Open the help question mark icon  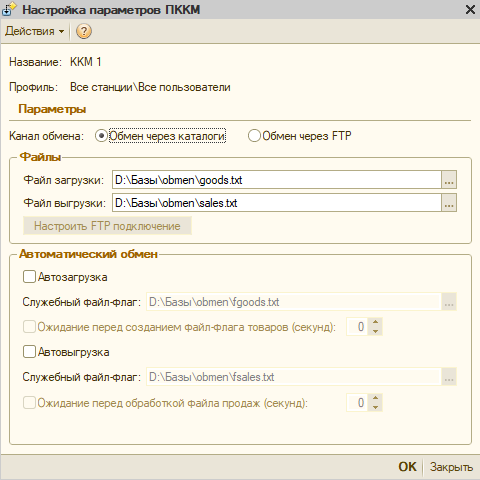pos(83,31)
